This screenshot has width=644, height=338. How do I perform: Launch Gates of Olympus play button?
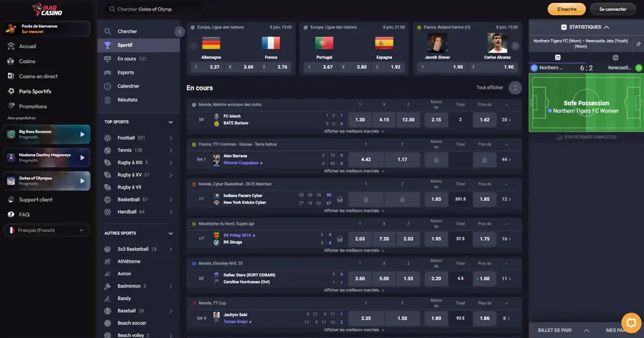(82, 181)
